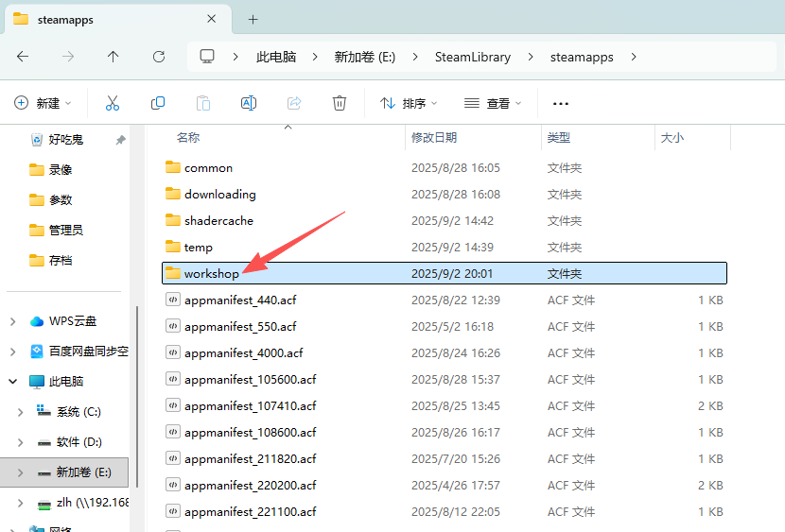Sort files by 修改日期 column header
785x532 pixels.
pyautogui.click(x=434, y=138)
